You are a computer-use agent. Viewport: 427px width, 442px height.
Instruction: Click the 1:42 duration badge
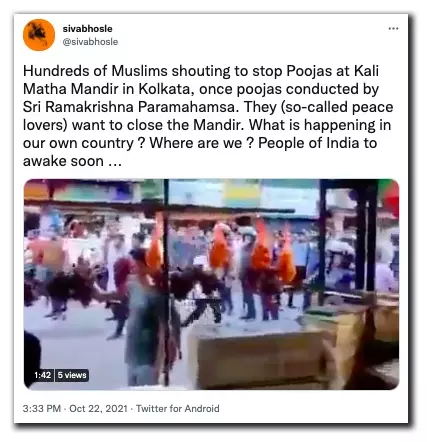point(42,375)
